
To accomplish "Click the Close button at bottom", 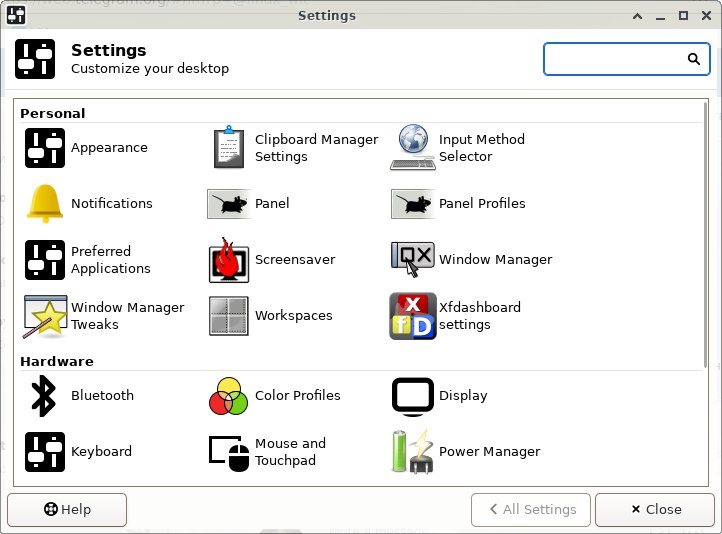I will (655, 510).
